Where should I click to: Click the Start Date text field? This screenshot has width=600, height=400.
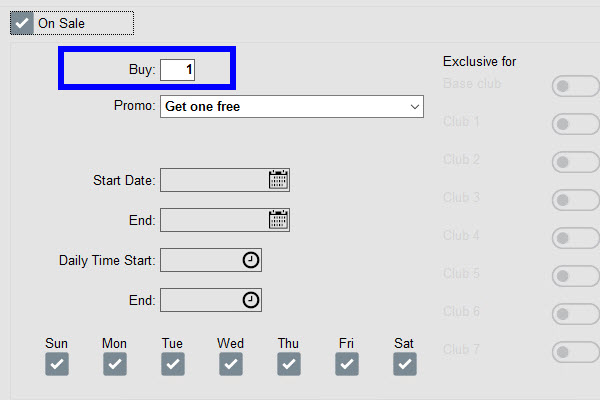coord(213,180)
